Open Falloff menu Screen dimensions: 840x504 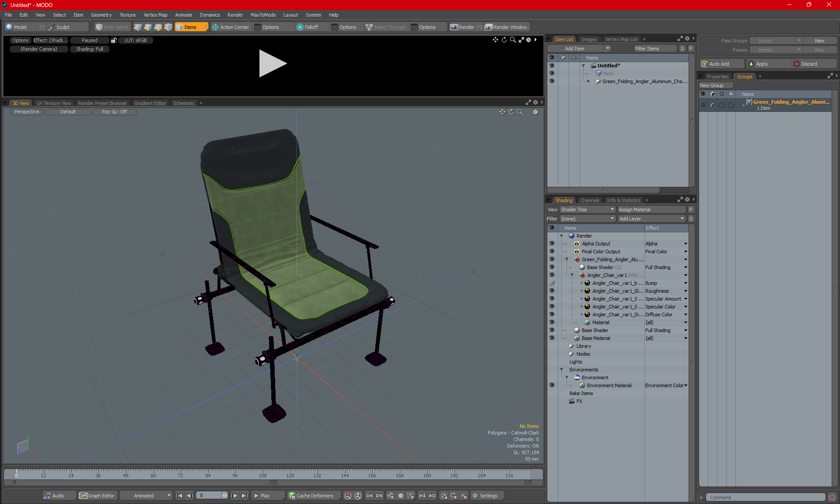[312, 27]
